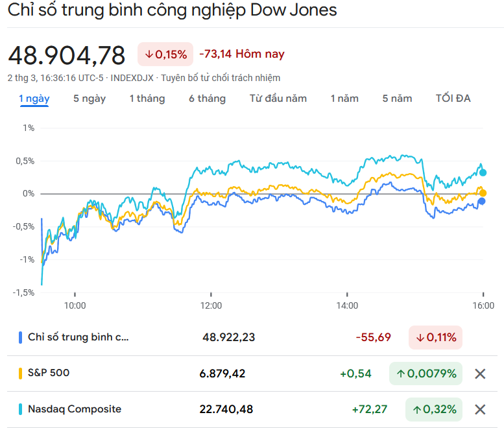Click the S&P 500 yellow color bar
Image resolution: width=504 pixels, height=428 pixels.
click(21, 373)
